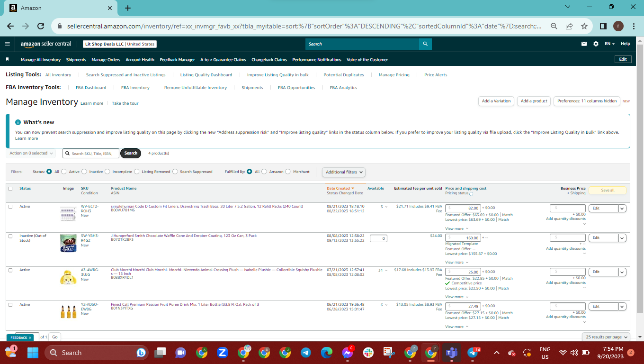Open the EN language dropdown

pyautogui.click(x=609, y=44)
